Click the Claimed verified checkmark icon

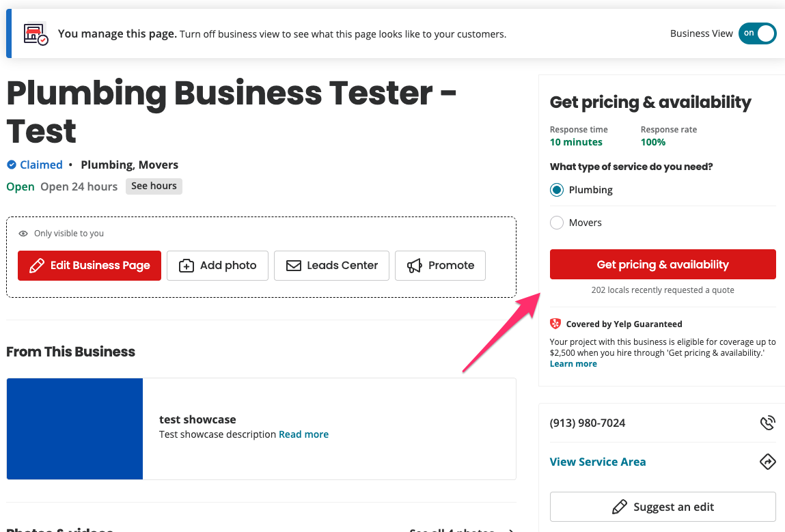pos(12,165)
